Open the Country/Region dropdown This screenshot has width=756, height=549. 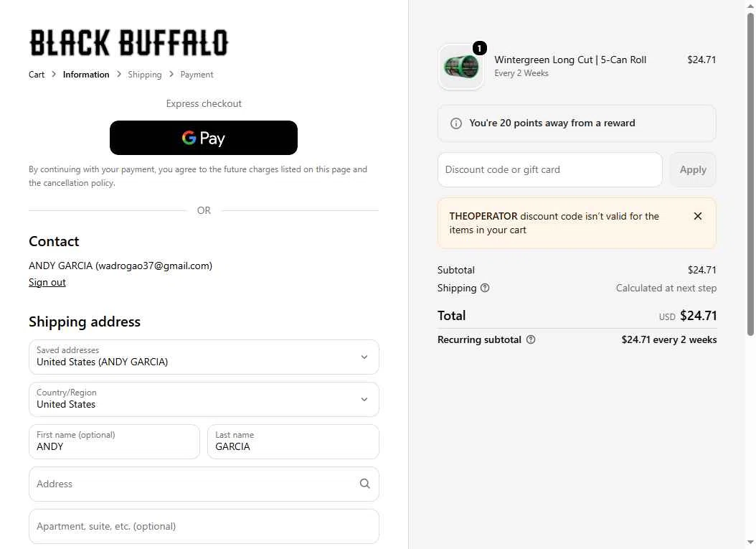coord(204,400)
